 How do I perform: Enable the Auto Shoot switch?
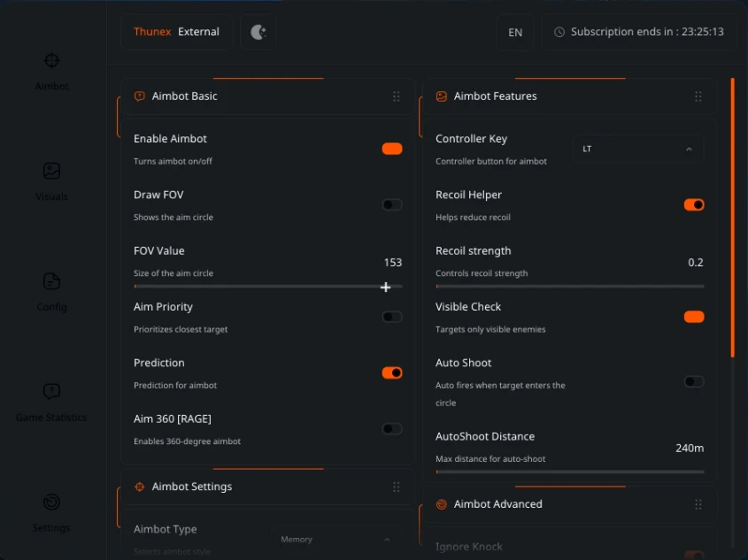(x=694, y=382)
